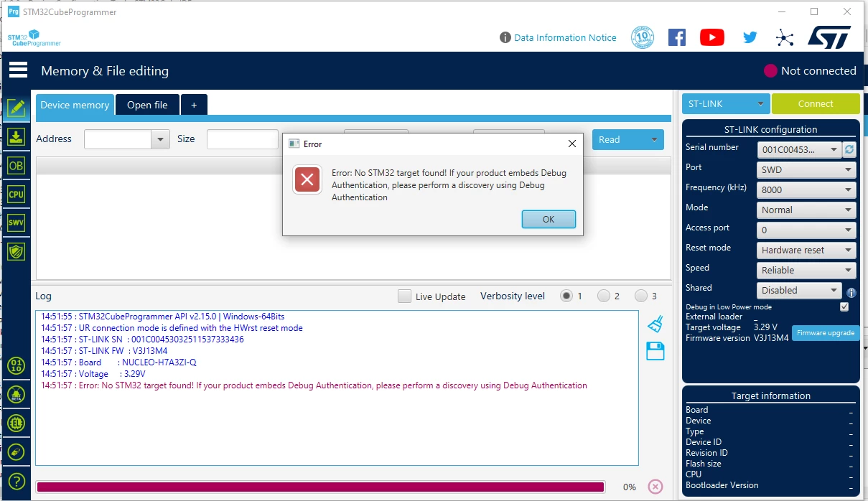The width and height of the screenshot is (868, 501).
Task: Open the ST Facebook page icon
Action: click(x=677, y=37)
